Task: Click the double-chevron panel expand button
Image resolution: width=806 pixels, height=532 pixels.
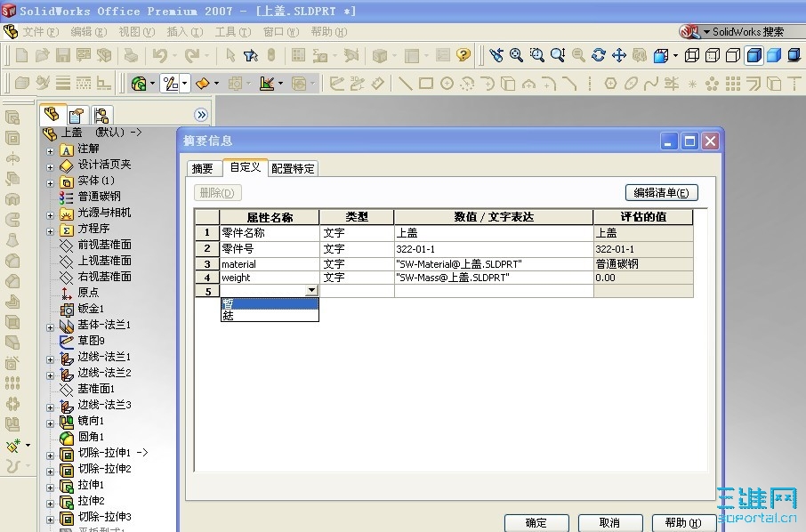Action: (x=201, y=115)
